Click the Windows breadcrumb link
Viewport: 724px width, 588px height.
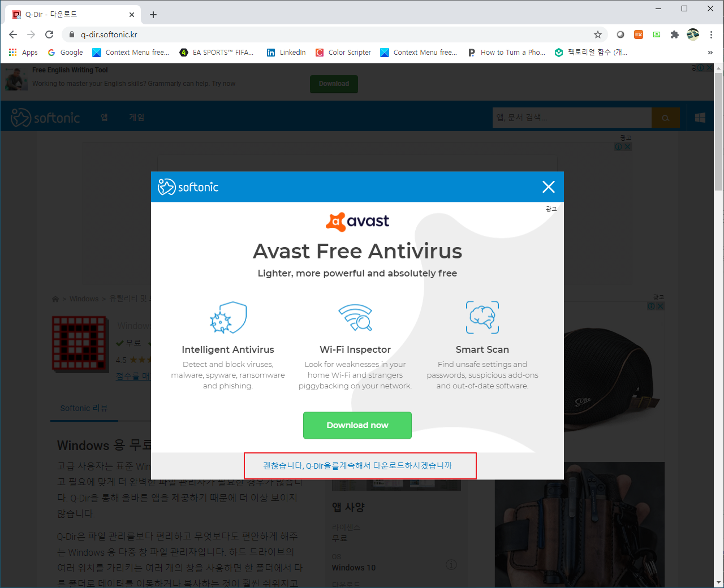(x=84, y=299)
